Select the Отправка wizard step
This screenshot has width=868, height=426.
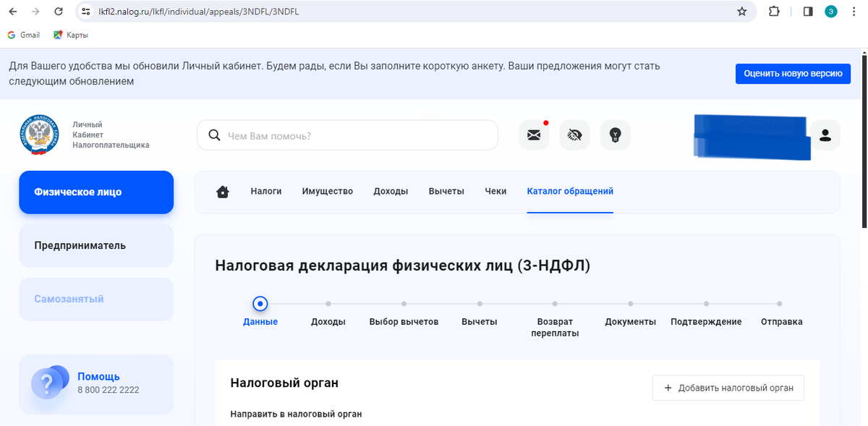point(782,322)
